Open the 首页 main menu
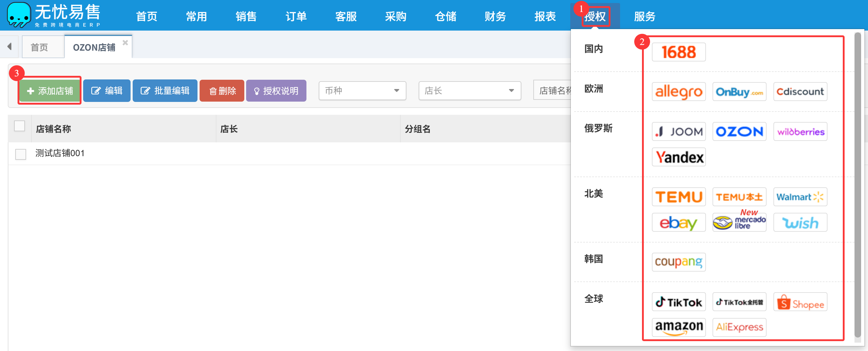868x351 pixels. point(146,16)
